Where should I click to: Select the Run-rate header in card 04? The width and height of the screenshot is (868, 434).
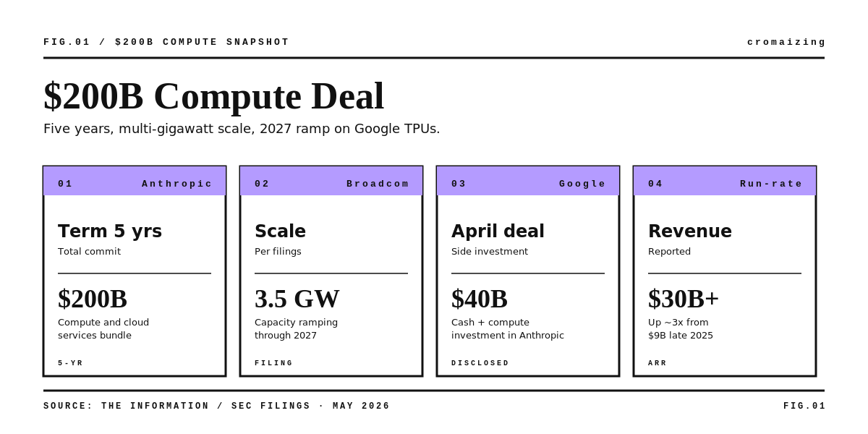point(771,184)
